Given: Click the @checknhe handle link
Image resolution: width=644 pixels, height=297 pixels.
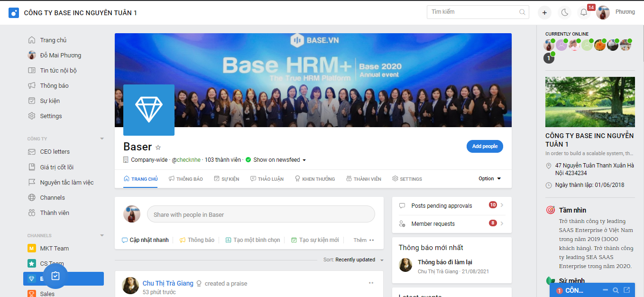Looking at the screenshot, I should coord(187,160).
